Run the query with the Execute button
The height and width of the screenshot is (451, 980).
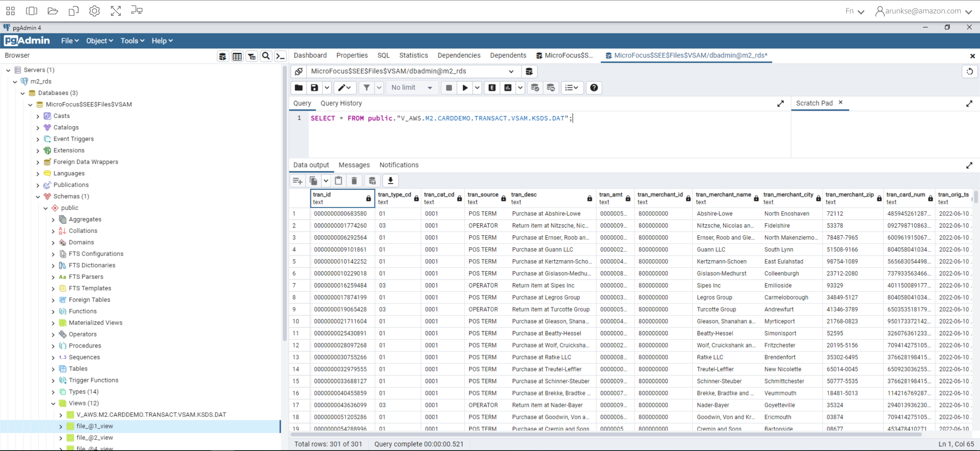(464, 87)
